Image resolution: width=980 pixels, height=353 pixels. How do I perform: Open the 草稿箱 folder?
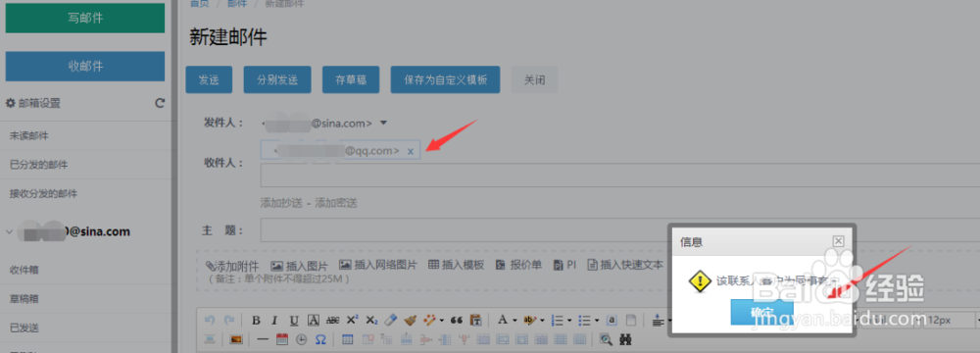(24, 298)
